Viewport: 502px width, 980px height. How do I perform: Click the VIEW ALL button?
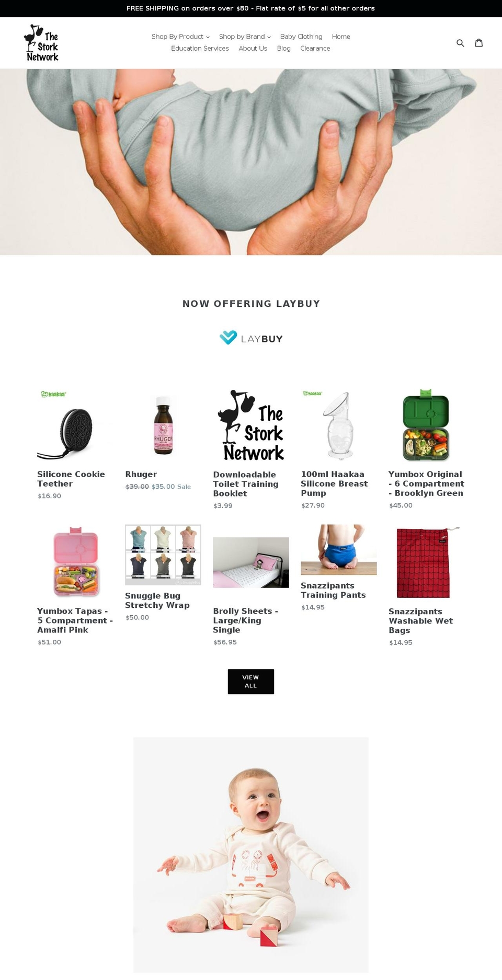click(251, 682)
